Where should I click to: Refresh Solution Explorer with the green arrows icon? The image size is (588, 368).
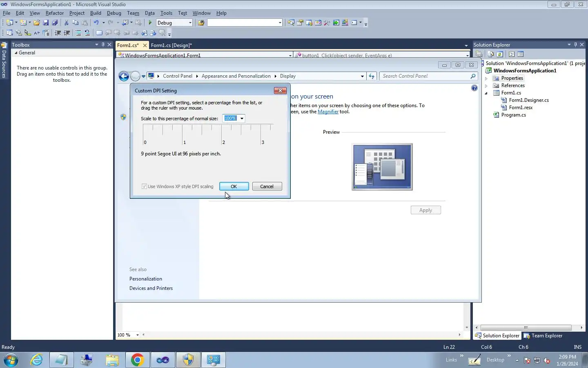click(499, 54)
